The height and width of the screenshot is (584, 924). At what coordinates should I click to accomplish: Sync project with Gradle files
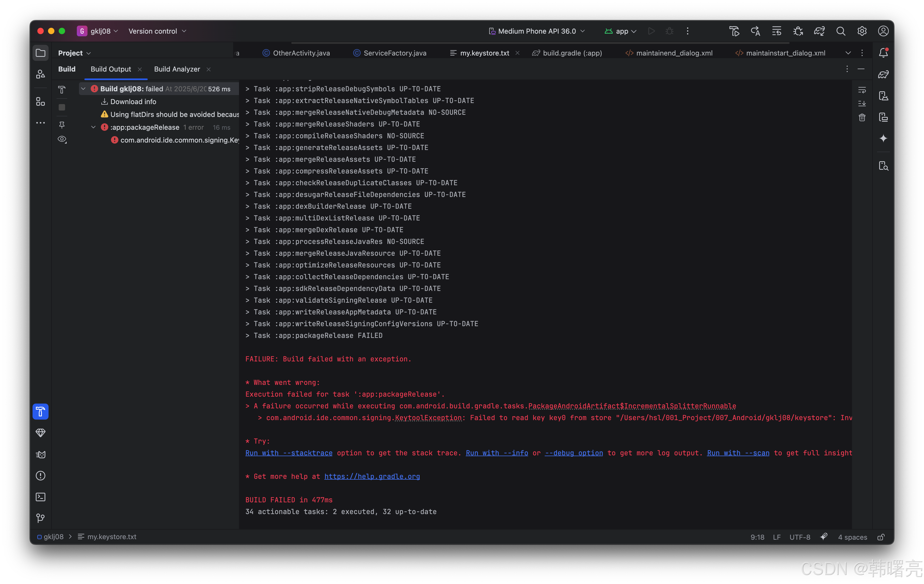(x=819, y=31)
